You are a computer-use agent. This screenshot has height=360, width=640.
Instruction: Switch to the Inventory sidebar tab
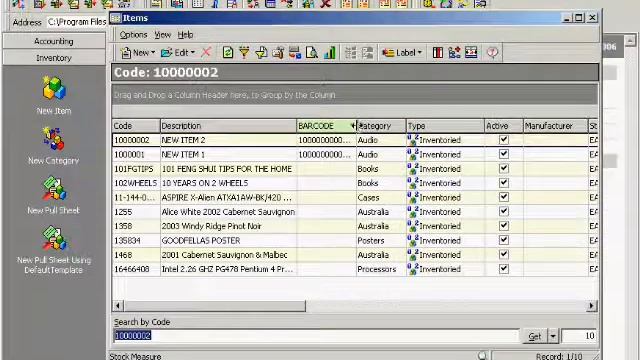tap(54, 58)
